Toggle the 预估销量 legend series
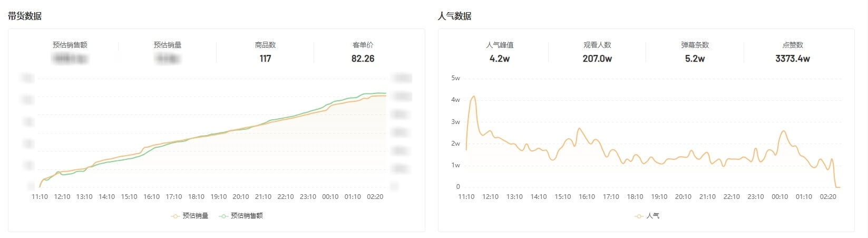 pyautogui.click(x=190, y=216)
